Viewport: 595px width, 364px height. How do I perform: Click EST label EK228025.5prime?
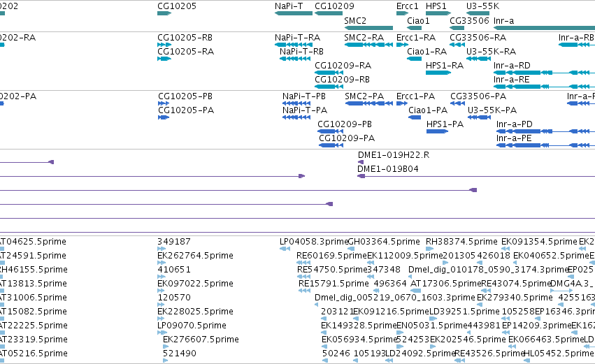tap(196, 312)
